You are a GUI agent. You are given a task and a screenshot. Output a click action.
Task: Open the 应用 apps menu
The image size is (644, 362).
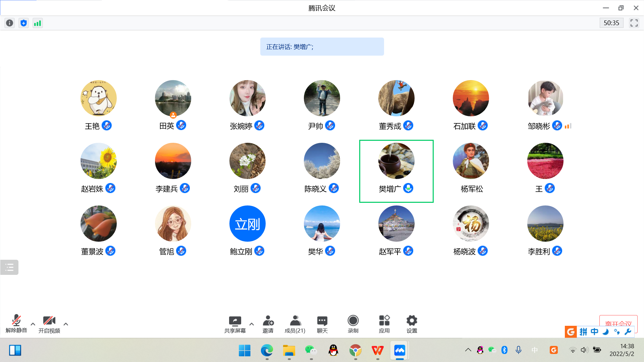coord(384,324)
